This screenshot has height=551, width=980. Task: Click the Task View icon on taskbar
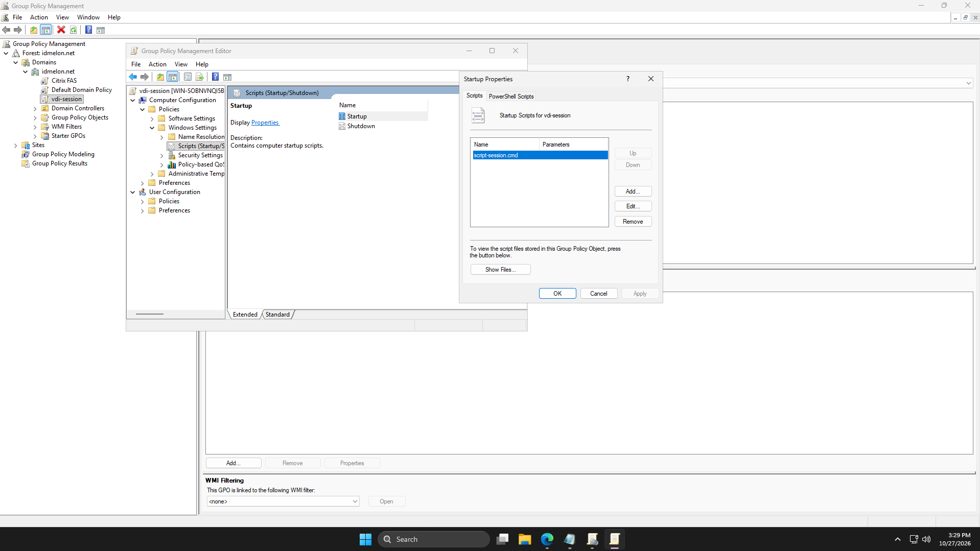[502, 539]
